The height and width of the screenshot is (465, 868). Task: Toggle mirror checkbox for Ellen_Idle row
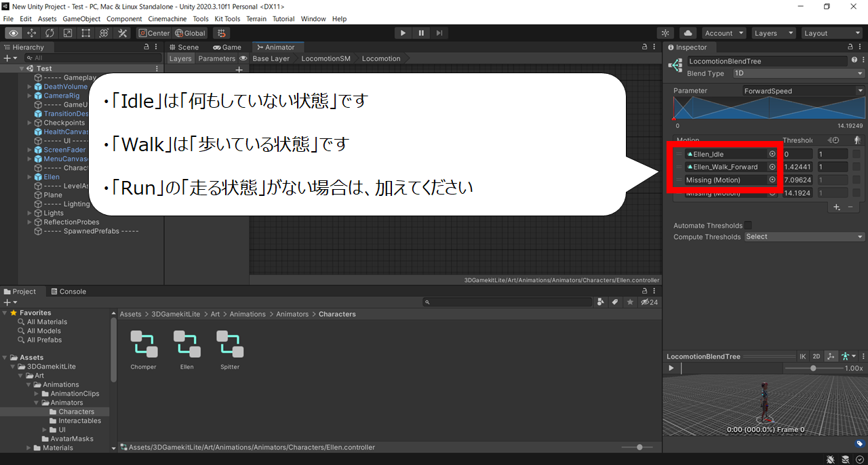point(856,154)
